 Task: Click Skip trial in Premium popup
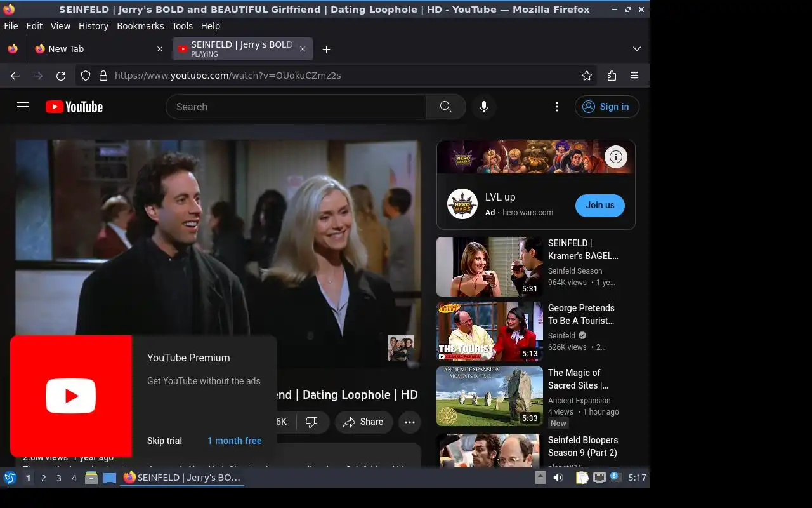click(164, 441)
